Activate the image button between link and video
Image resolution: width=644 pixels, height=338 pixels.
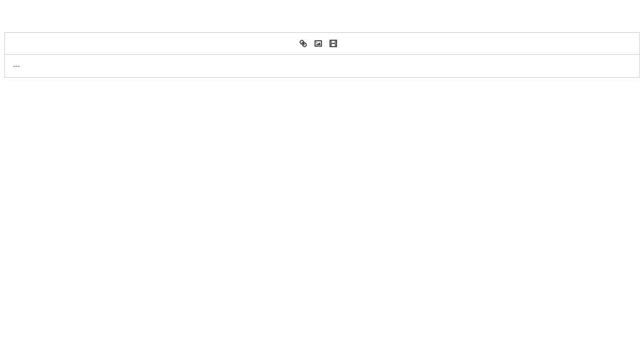click(x=318, y=43)
